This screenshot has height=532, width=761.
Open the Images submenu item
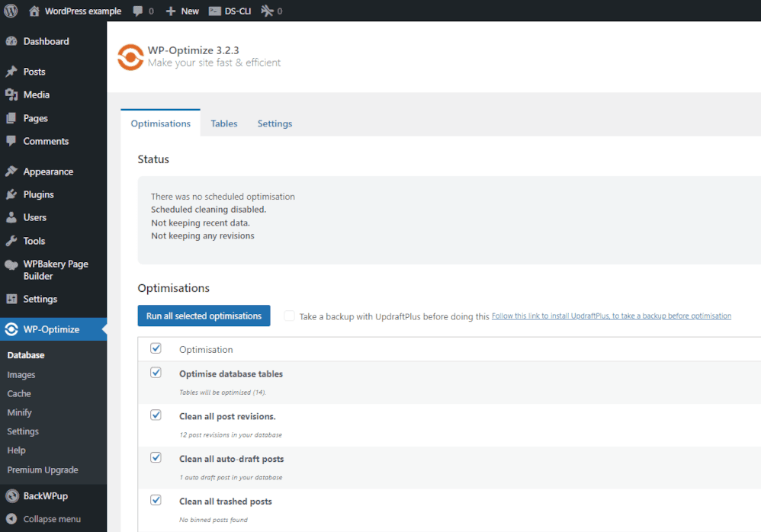click(x=21, y=374)
